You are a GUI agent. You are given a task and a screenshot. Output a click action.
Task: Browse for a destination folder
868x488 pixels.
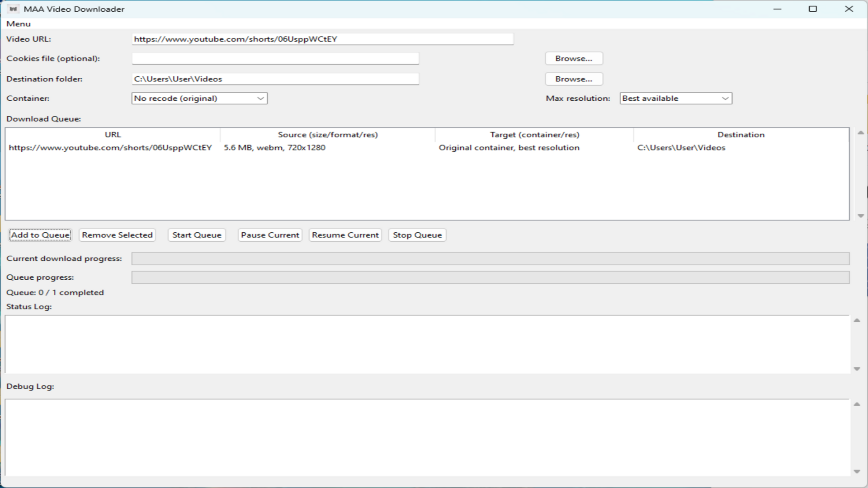(574, 79)
